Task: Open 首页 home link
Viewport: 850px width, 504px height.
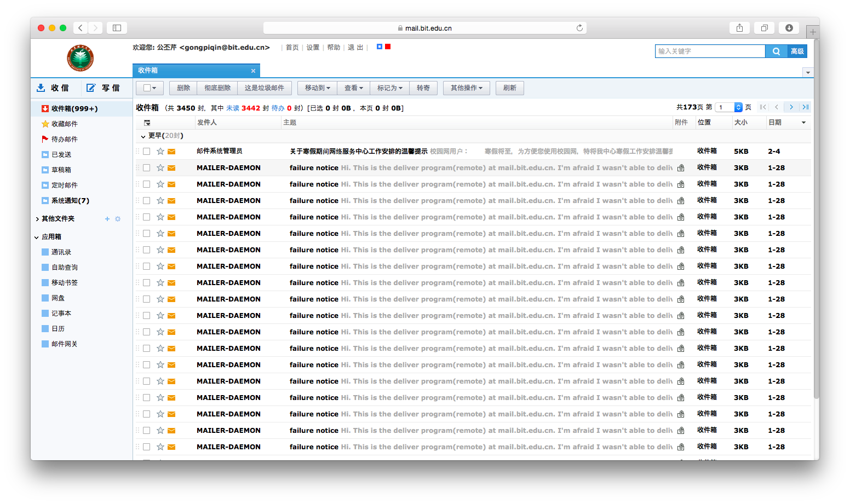Action: 292,48
